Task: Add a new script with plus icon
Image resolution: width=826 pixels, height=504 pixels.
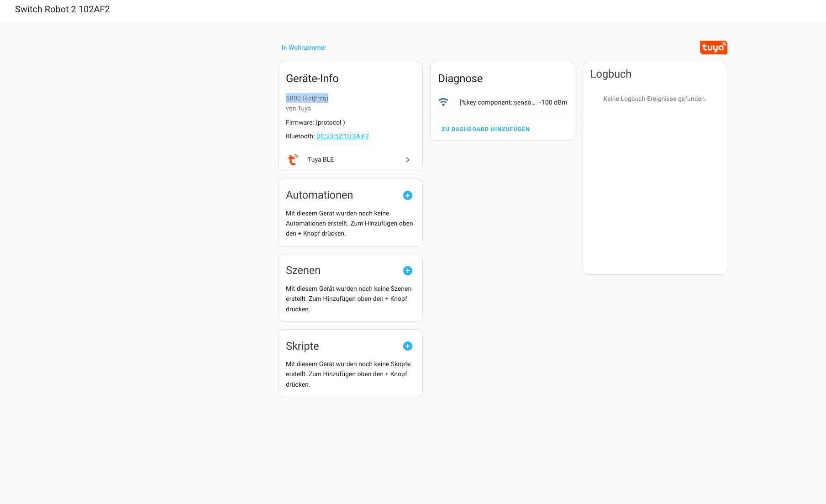Action: pos(408,346)
